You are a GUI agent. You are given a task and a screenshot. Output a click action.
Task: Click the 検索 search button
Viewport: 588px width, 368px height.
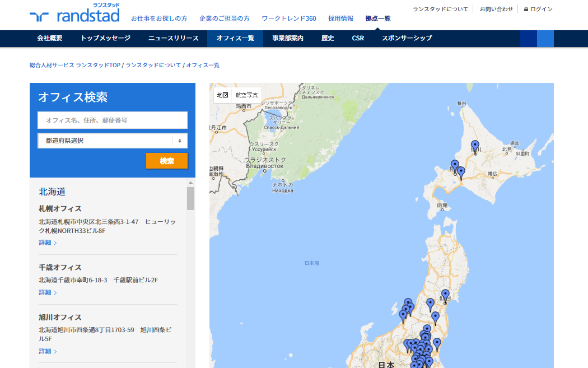click(167, 161)
